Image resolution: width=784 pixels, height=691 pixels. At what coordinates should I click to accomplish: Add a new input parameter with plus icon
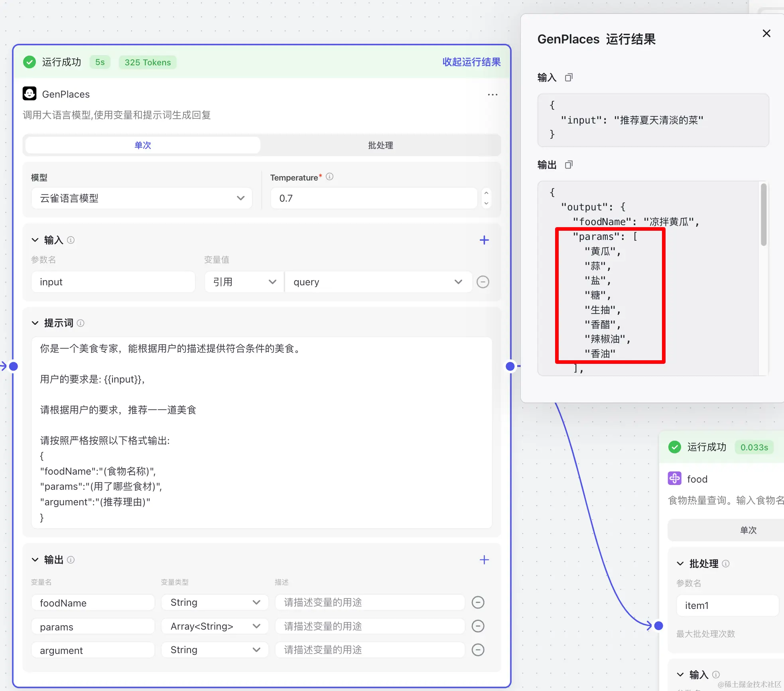pyautogui.click(x=484, y=240)
